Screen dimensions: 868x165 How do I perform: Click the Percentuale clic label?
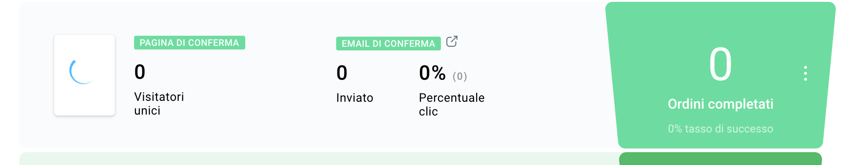pyautogui.click(x=451, y=104)
